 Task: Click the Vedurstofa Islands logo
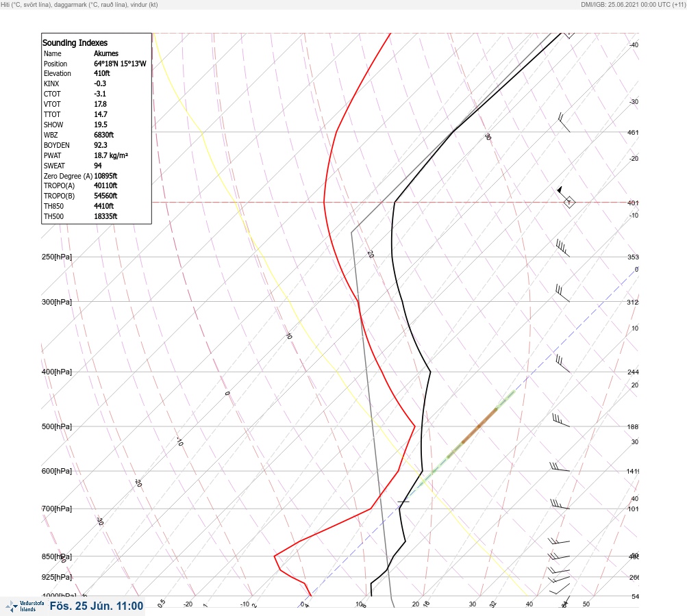tap(25, 606)
